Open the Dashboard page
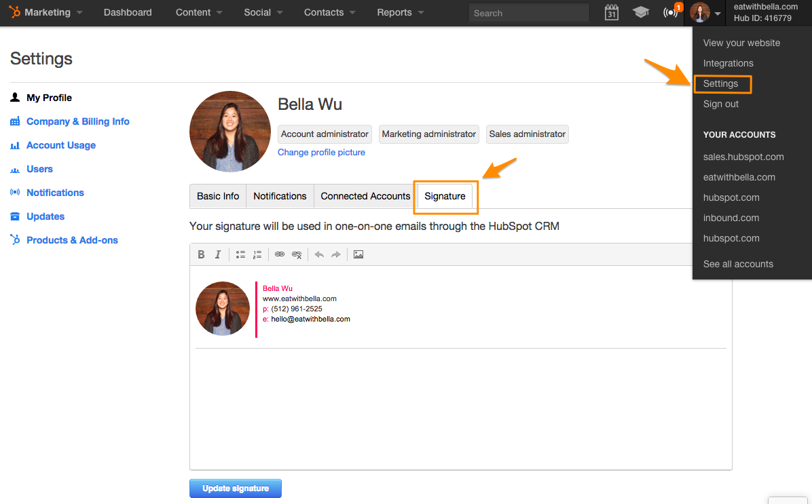Screen dimensions: 812x504 [128, 12]
